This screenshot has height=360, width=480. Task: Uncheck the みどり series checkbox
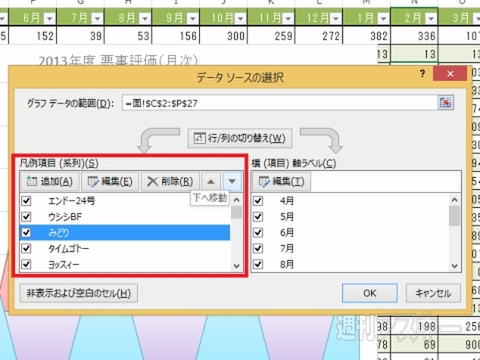pos(26,233)
